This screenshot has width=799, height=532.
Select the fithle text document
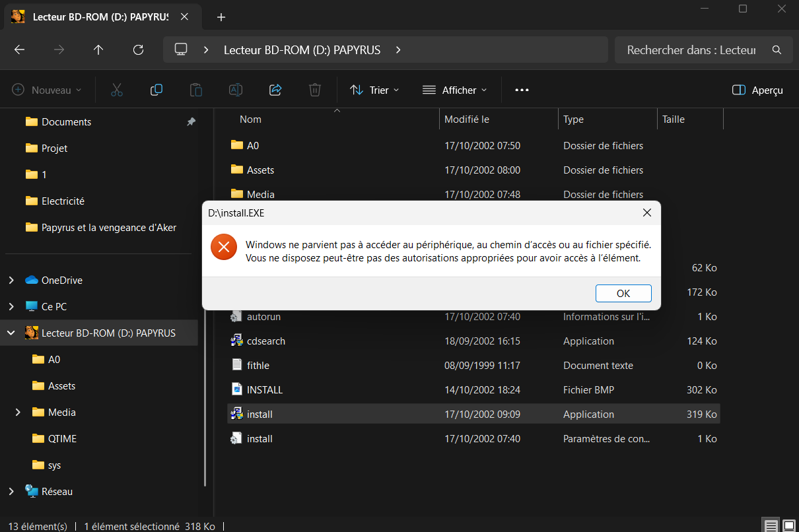pos(473,366)
